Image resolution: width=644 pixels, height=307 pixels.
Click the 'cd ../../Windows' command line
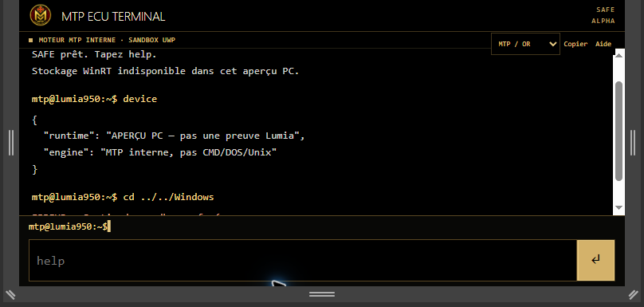[123, 197]
